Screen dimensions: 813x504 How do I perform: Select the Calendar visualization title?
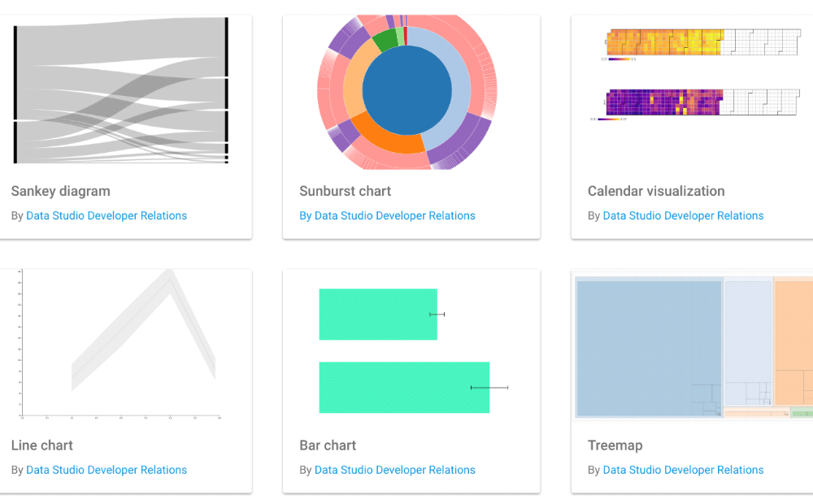[x=656, y=191]
